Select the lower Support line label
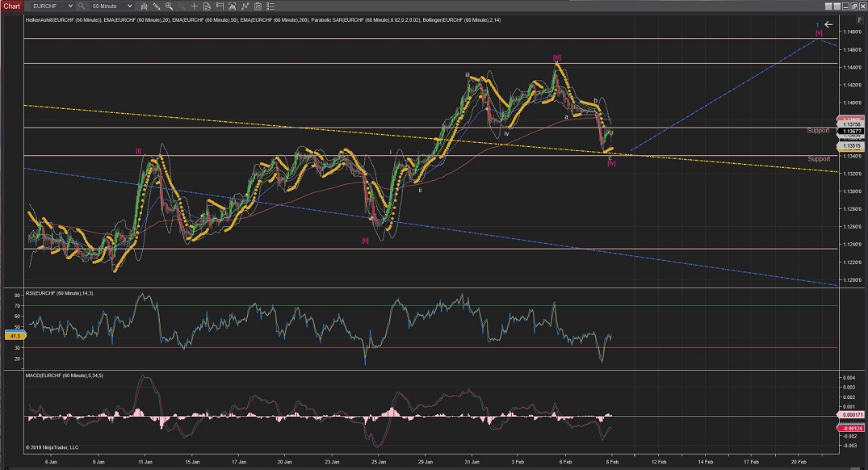 pos(819,159)
